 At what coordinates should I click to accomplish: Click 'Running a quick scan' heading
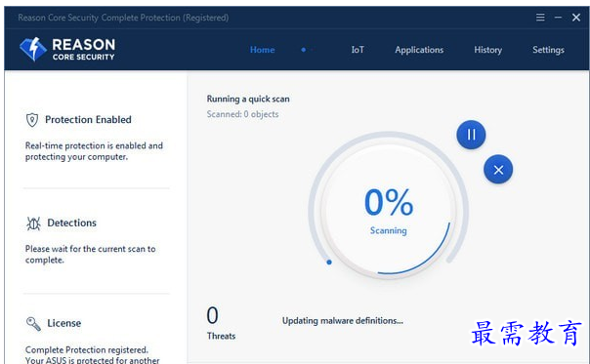(248, 99)
